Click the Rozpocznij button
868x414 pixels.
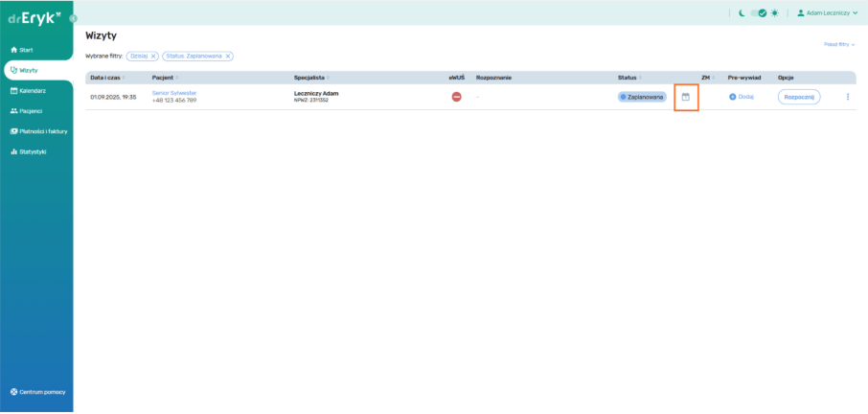(799, 97)
